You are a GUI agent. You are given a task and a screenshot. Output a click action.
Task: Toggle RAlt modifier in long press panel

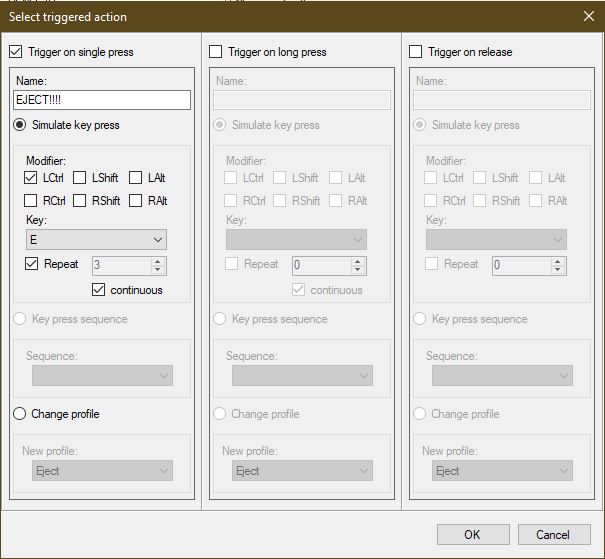[335, 201]
